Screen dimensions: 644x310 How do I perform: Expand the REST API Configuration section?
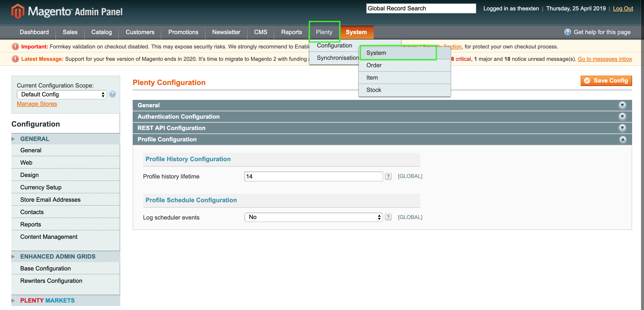tap(622, 128)
